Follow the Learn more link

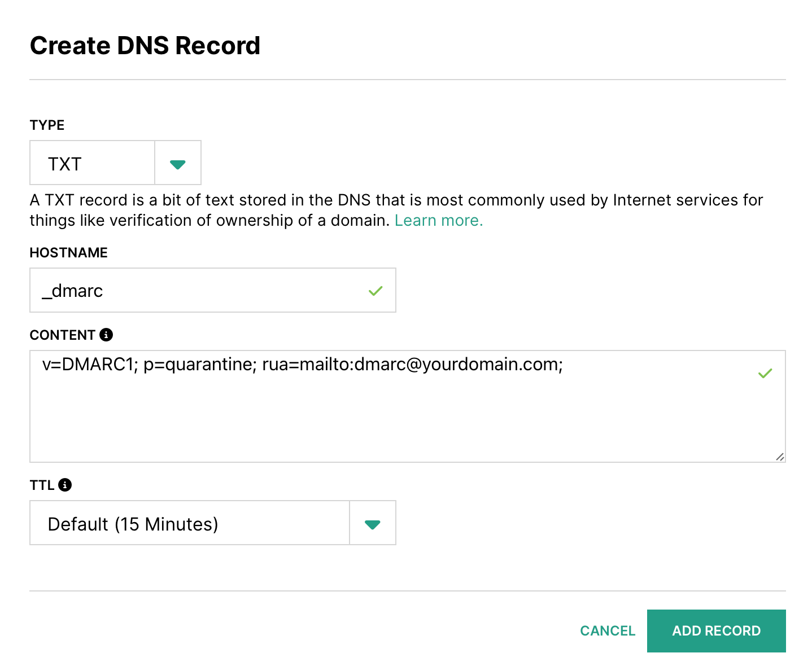click(x=439, y=221)
